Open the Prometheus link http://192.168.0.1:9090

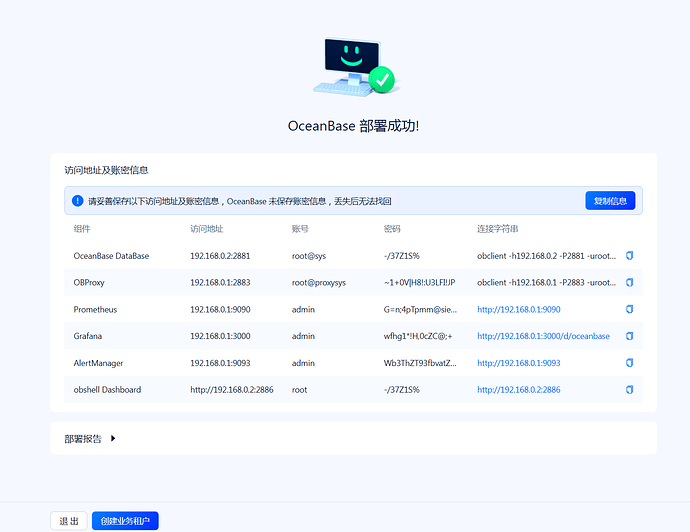pyautogui.click(x=518, y=309)
